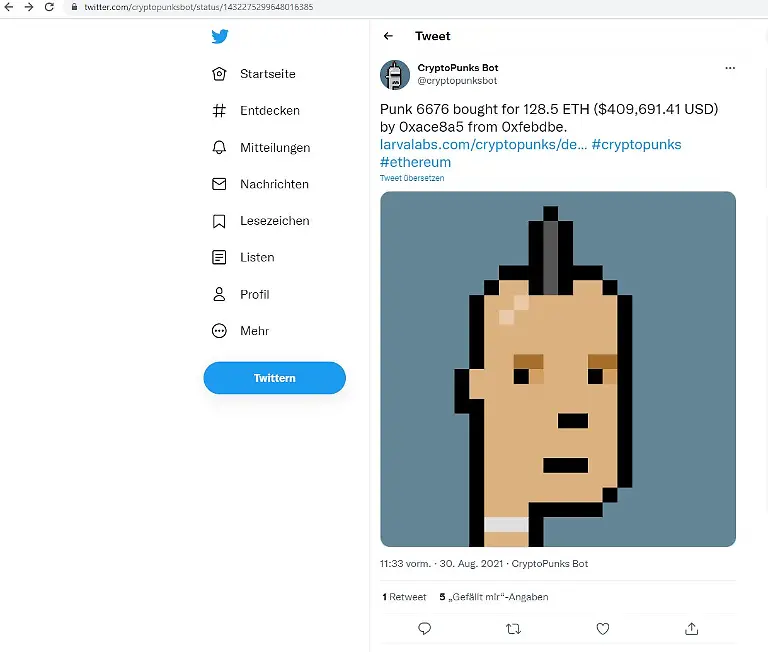Reload the page in browser
Image resolution: width=768 pixels, height=652 pixels.
point(49,7)
